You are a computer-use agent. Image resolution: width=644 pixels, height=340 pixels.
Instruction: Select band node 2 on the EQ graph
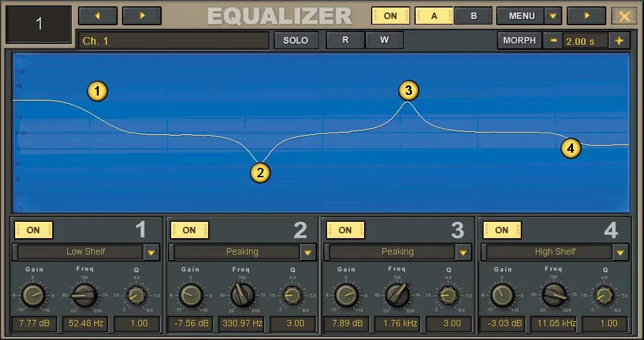coord(260,172)
